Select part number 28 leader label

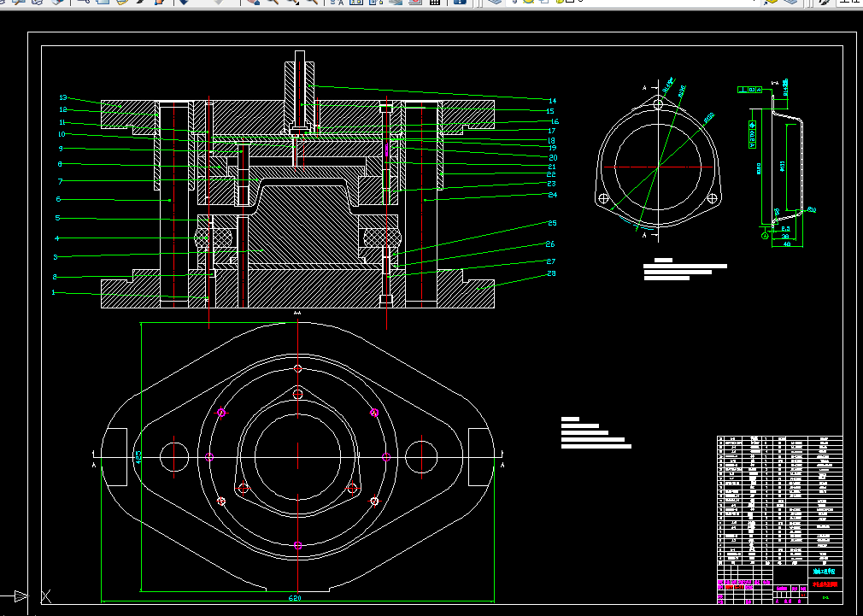[x=552, y=273]
